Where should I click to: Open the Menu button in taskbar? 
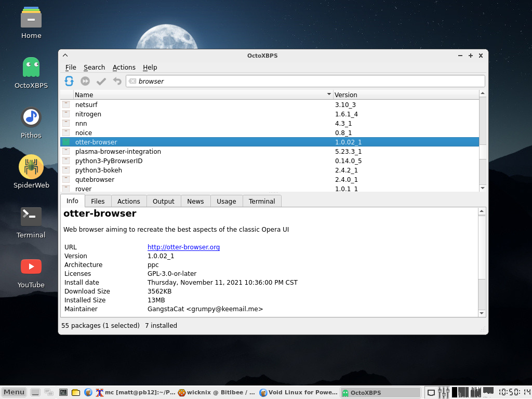14,392
